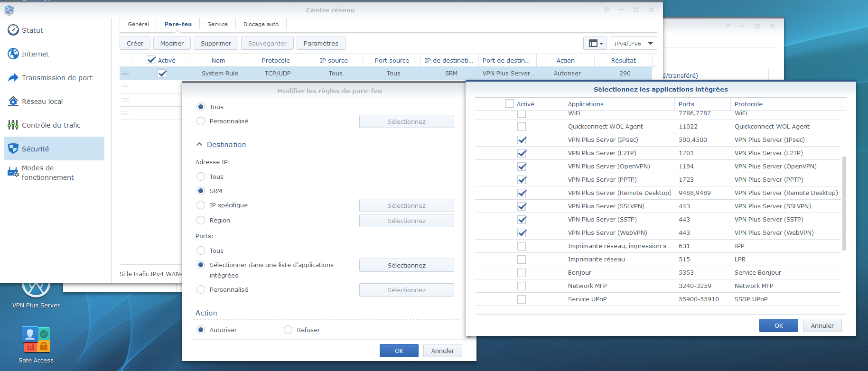Launch Safe Access desktop app
This screenshot has width=868, height=371.
click(36, 341)
